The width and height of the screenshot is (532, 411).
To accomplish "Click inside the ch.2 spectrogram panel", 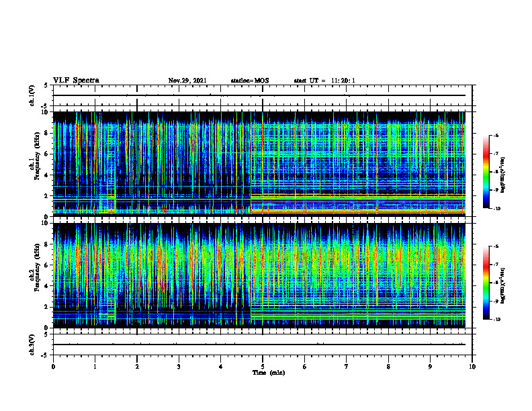I will tap(259, 275).
